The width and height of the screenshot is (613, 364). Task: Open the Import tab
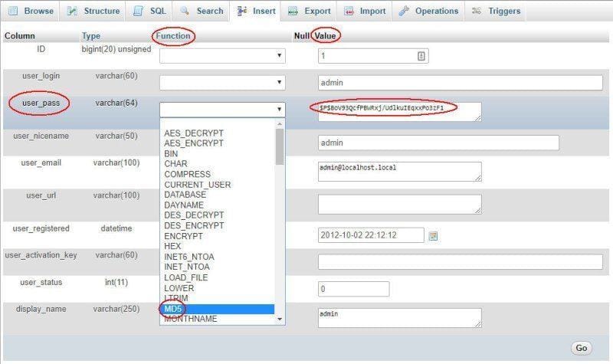pos(365,11)
